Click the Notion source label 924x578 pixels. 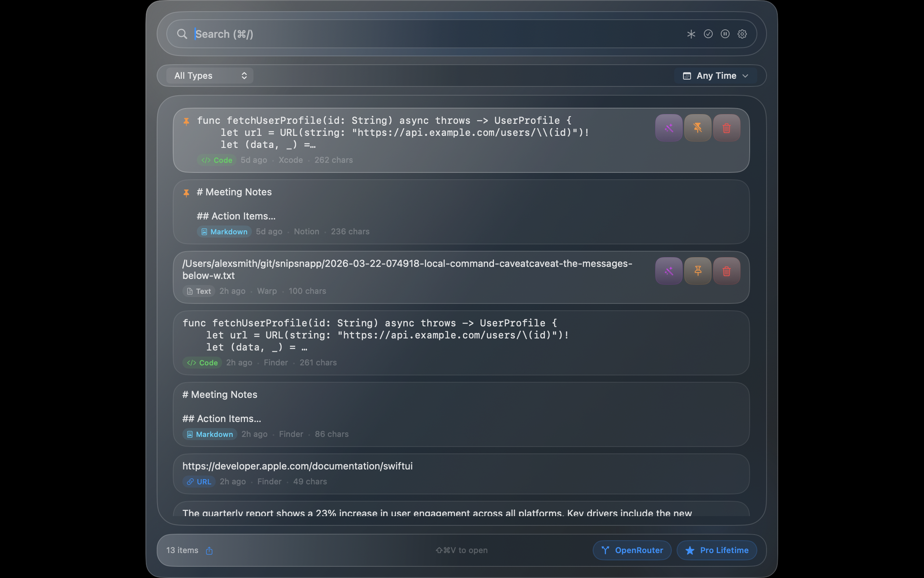[306, 232]
